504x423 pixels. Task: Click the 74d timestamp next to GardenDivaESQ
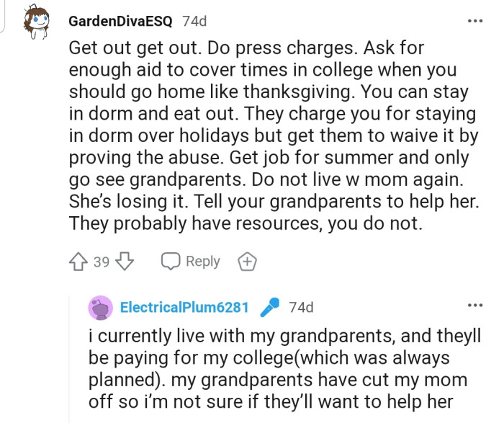(x=194, y=21)
